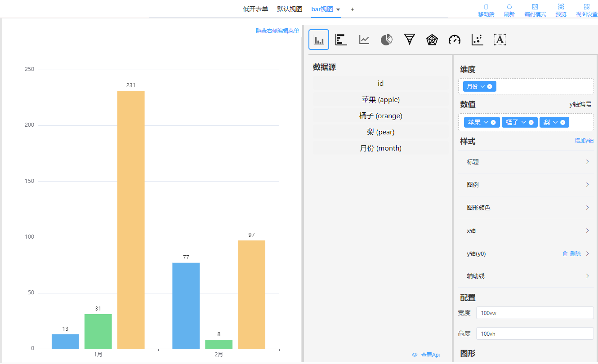The image size is (598, 364).
Task: Expand the 标题 style section
Action: point(526,162)
